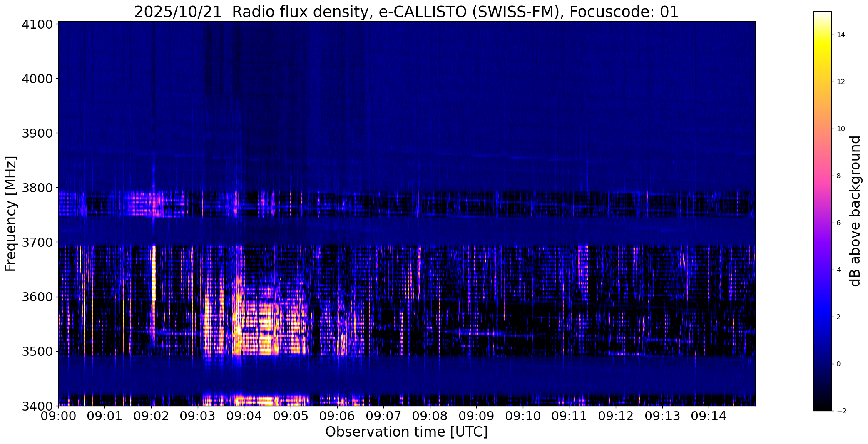Click the 09:05 time tick label

coord(291,416)
